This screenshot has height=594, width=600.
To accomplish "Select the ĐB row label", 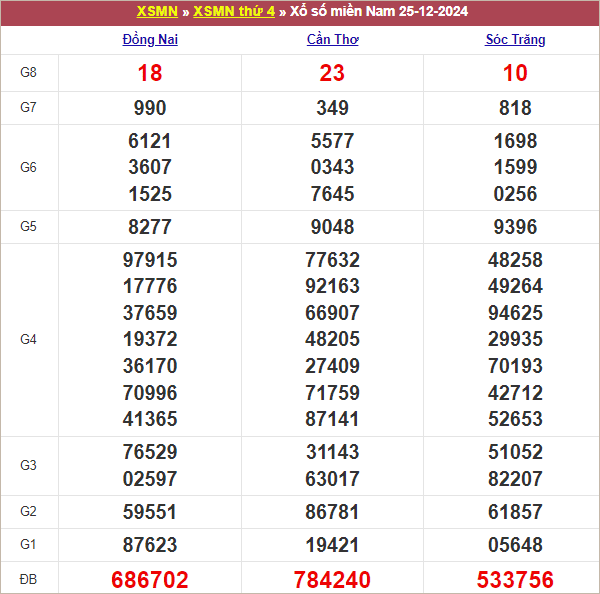I will pos(28,579).
